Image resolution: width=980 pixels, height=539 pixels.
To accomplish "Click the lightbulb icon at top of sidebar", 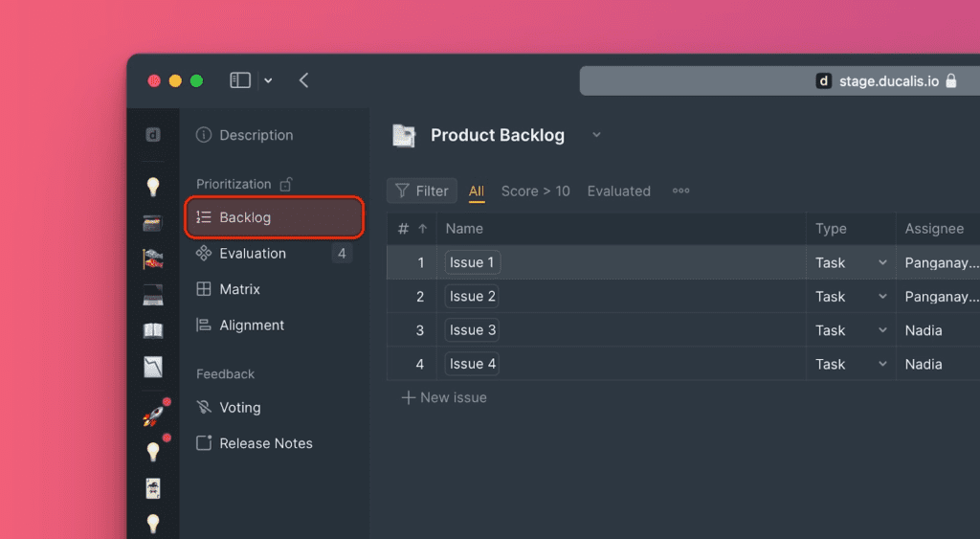I will pyautogui.click(x=153, y=187).
